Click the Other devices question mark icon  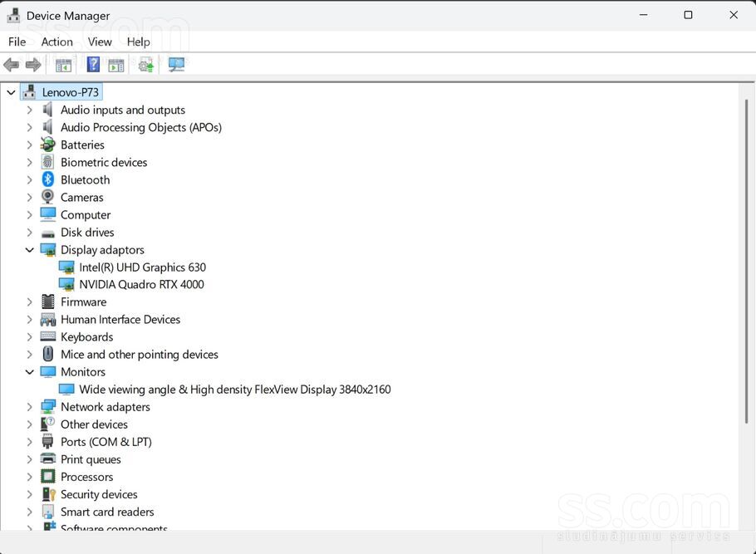pyautogui.click(x=47, y=424)
